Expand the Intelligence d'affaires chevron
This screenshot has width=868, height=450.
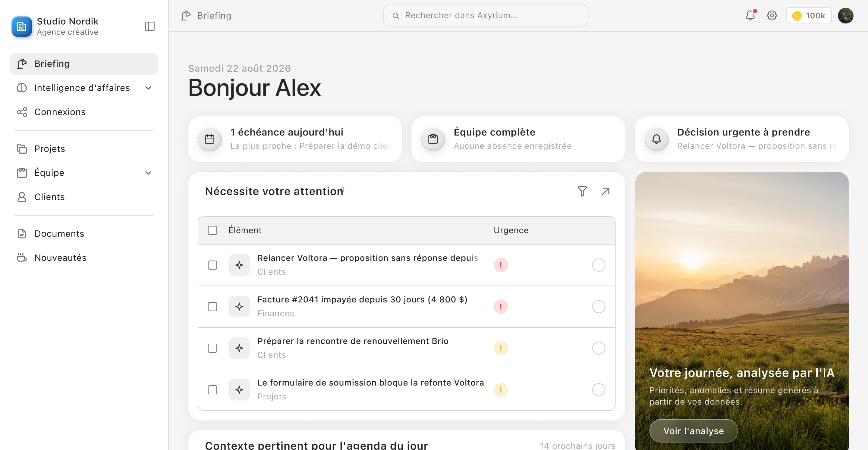pyautogui.click(x=148, y=88)
